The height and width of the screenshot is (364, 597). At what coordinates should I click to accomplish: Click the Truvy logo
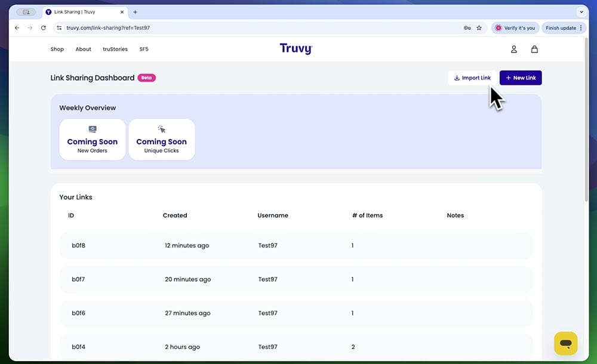coord(296,49)
